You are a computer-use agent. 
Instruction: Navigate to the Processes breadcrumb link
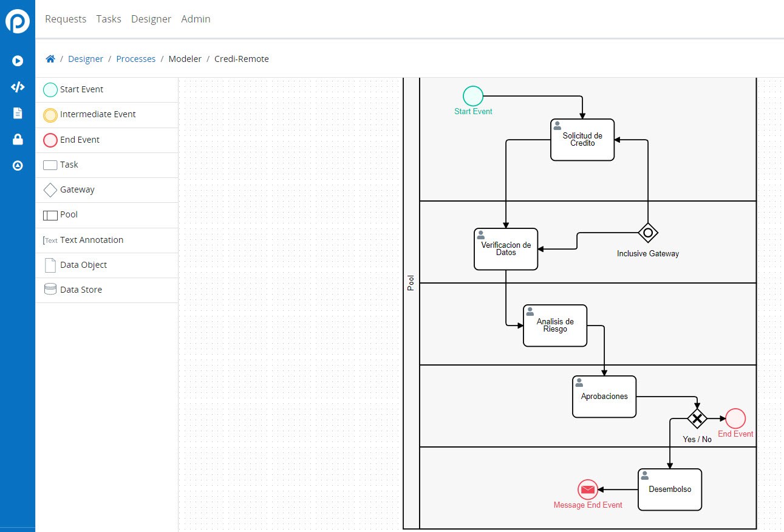click(135, 59)
